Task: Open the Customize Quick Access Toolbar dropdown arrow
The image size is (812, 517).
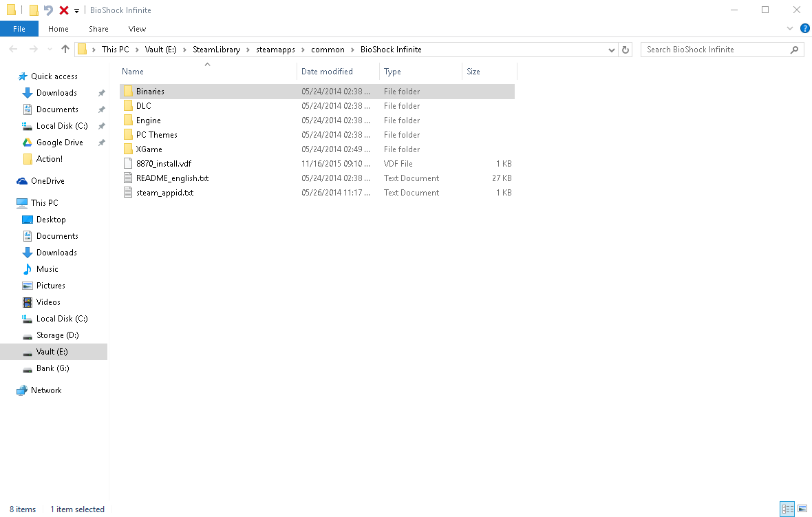Action: point(76,10)
